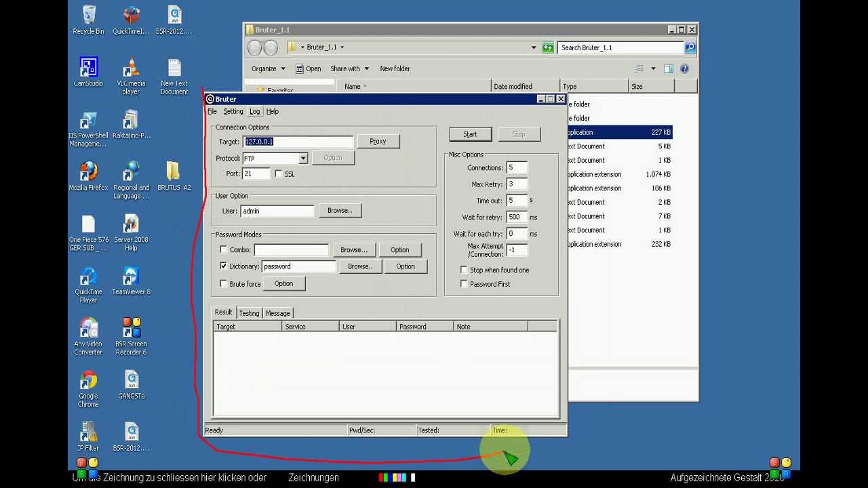Screen dimensions: 868x488
Task: Select the VLC media player icon
Action: click(x=131, y=76)
